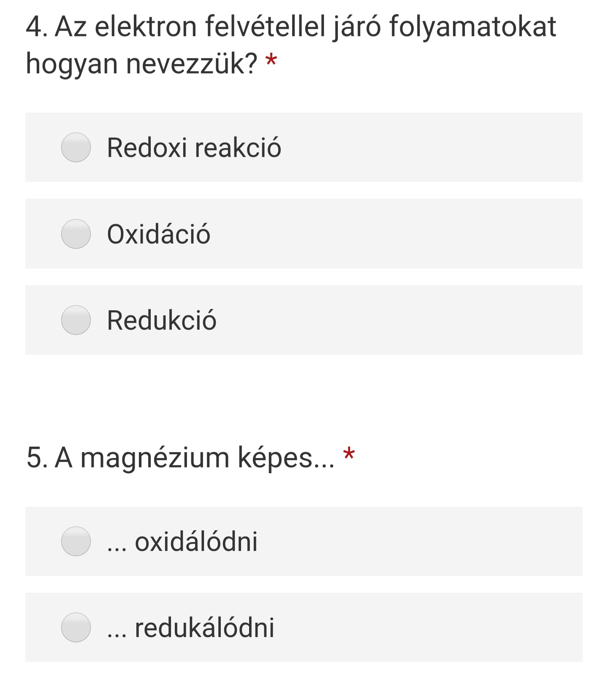
Task: Click empty gray area of Redukció row
Action: pos(401,320)
